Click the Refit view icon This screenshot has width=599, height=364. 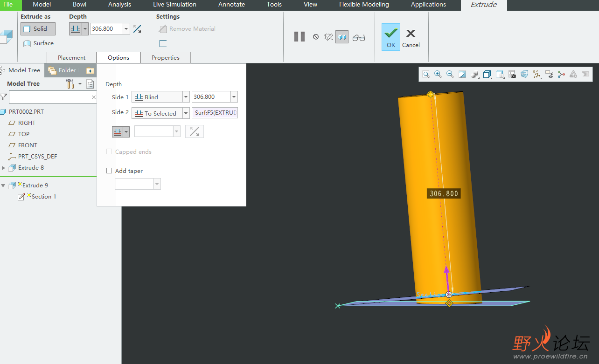click(426, 74)
